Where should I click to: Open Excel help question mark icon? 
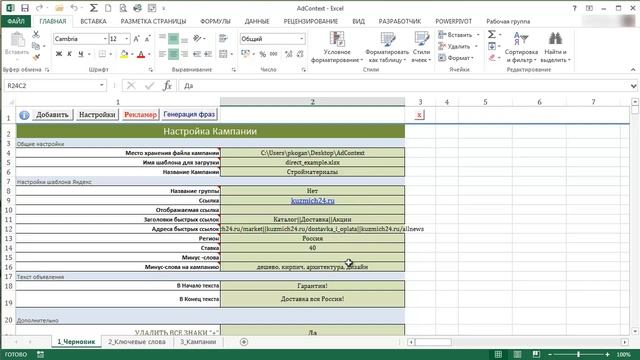[574, 8]
